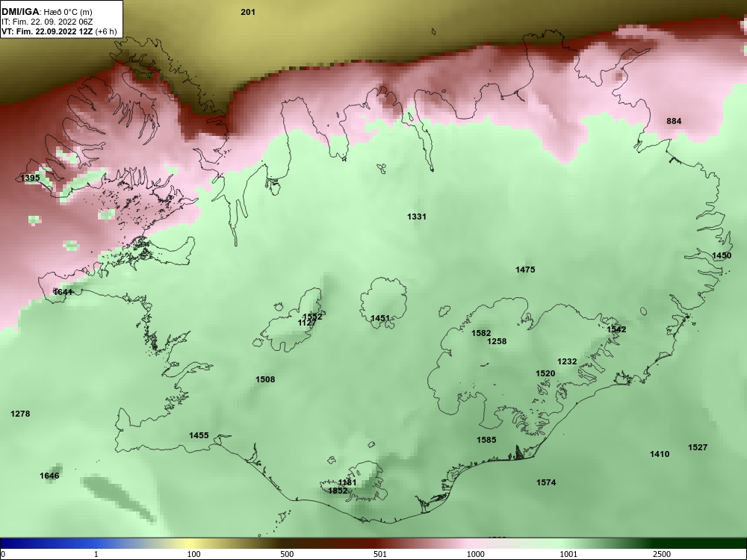Click the map value 1127
Image resolution: width=747 pixels, height=560 pixels.
click(x=307, y=323)
